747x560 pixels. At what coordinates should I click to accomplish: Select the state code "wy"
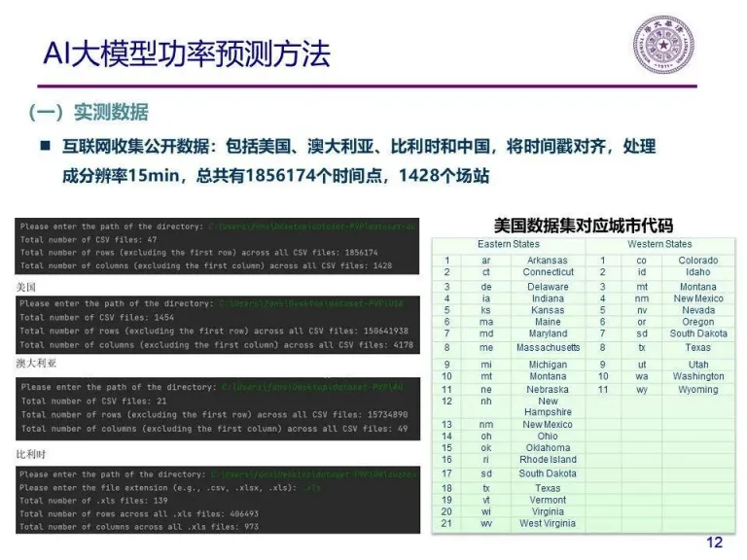tap(641, 390)
